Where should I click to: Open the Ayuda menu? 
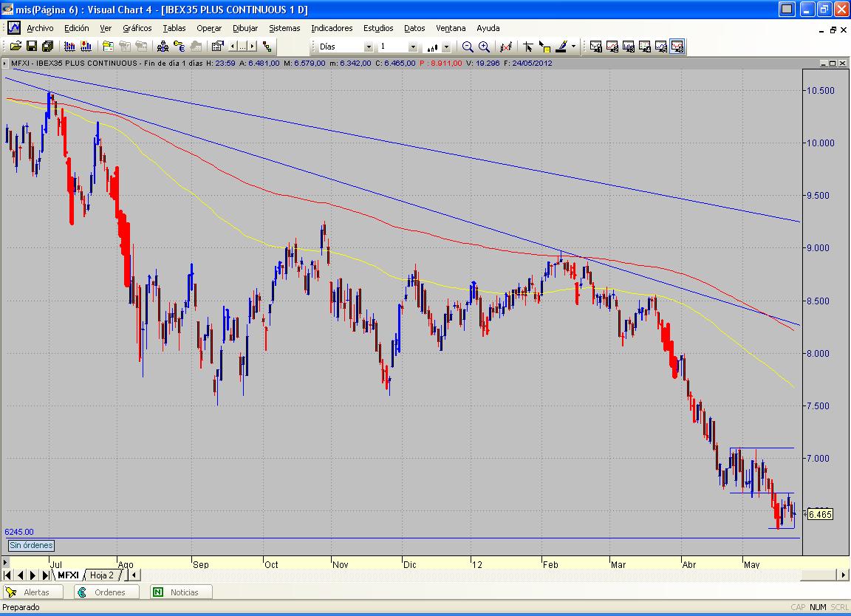(488, 28)
